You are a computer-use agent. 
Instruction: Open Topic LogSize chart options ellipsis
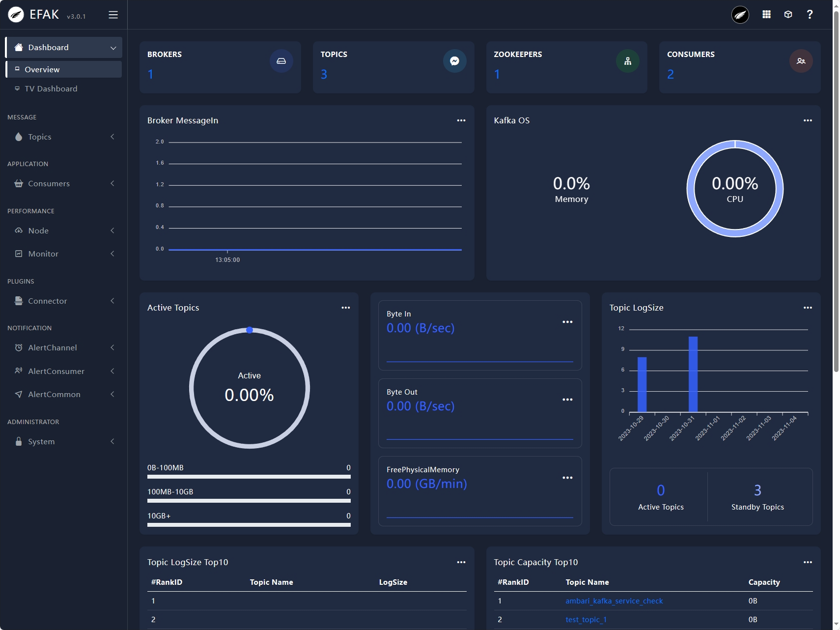(808, 308)
